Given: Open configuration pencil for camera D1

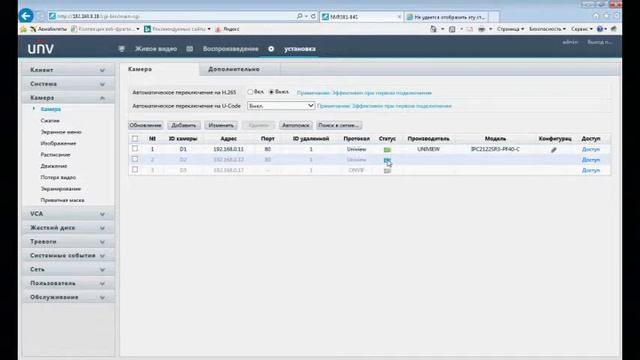Looking at the screenshot, I should click(x=554, y=150).
